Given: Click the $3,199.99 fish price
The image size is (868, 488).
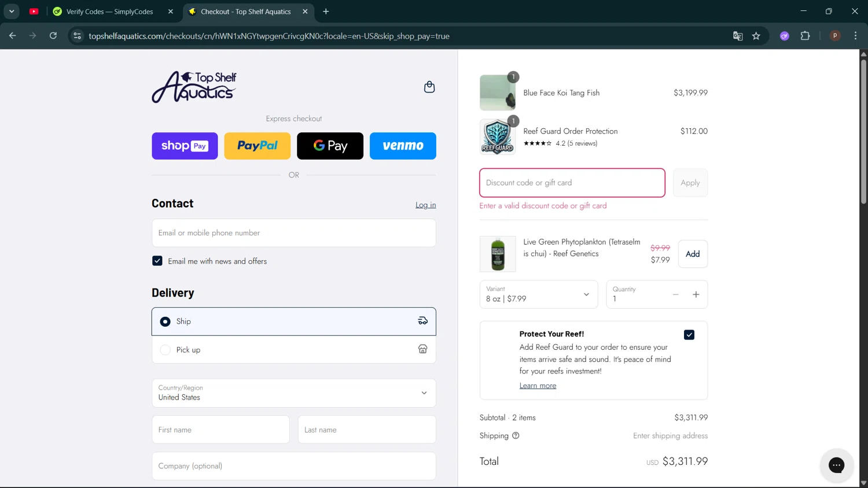Looking at the screenshot, I should point(690,93).
